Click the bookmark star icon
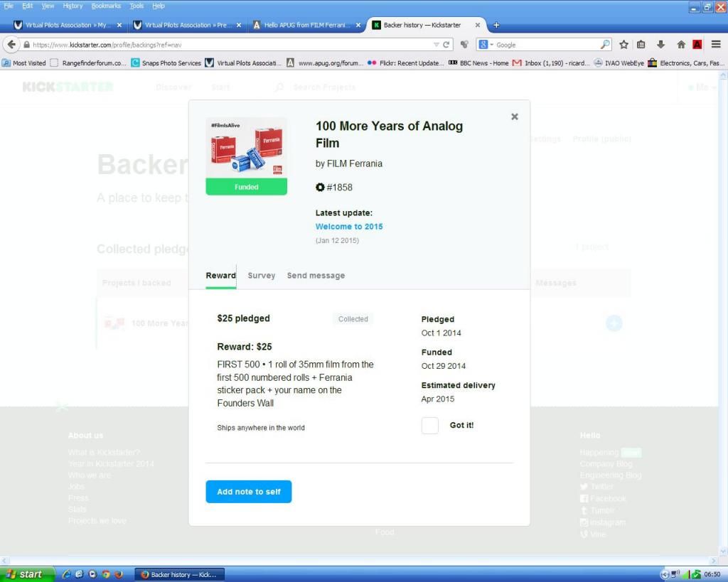728x582 pixels. click(x=623, y=45)
